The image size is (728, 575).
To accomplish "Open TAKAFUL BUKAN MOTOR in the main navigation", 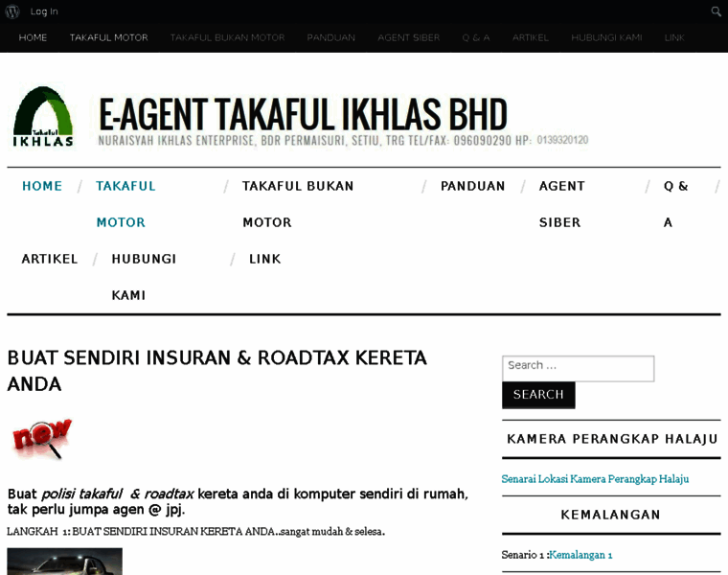I will pyautogui.click(x=298, y=204).
